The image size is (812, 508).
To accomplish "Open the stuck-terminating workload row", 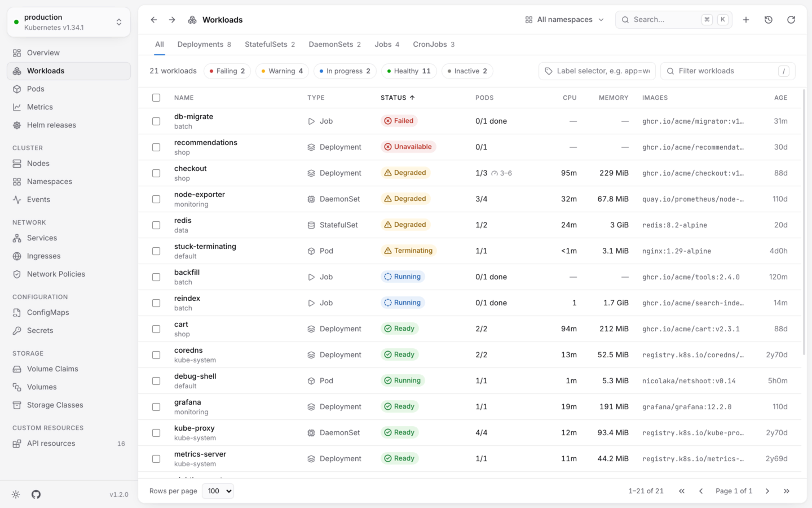I will click(x=470, y=251).
